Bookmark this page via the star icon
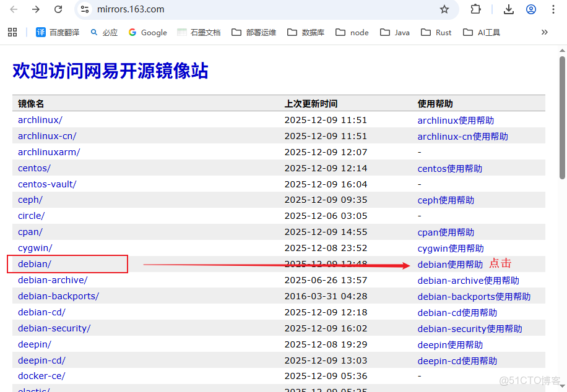 (x=444, y=9)
